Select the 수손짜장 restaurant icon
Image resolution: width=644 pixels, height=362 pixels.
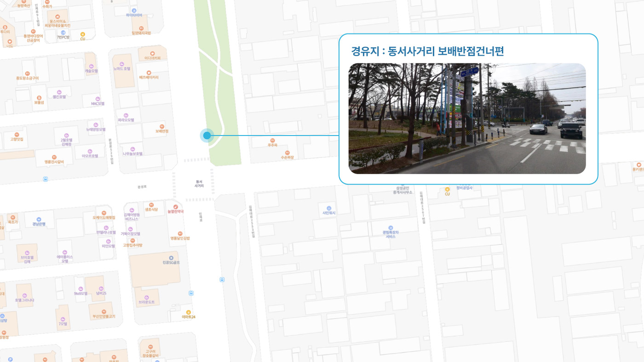tap(287, 153)
